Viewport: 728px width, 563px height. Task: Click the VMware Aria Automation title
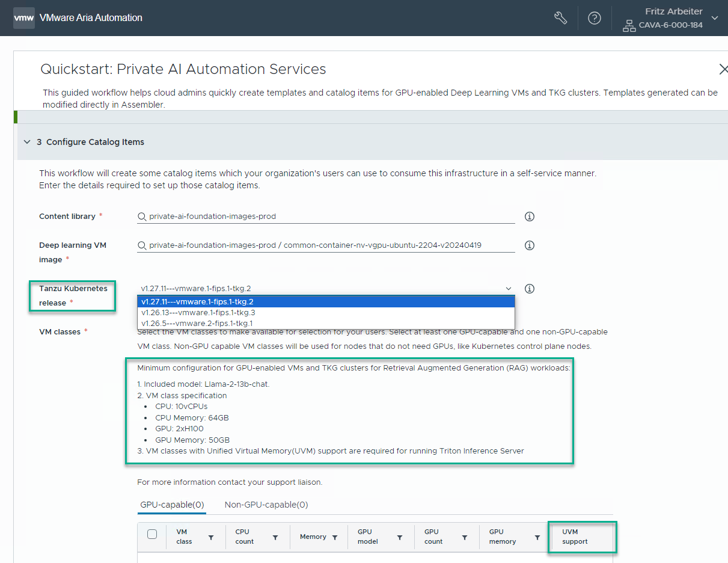91,17
